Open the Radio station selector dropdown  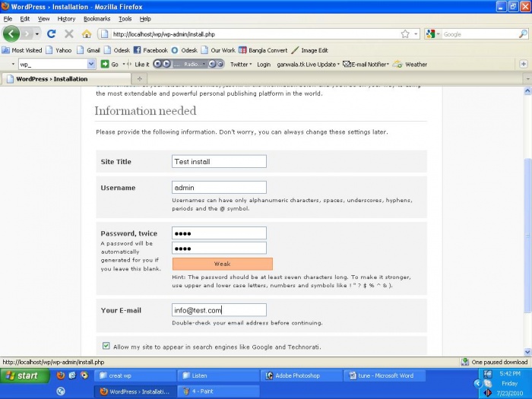(204, 64)
